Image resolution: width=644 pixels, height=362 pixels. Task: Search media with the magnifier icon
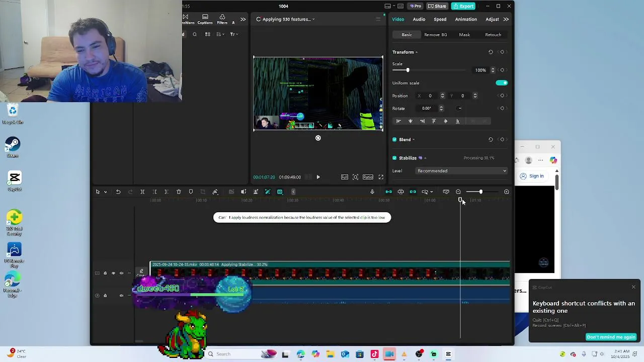pos(195,34)
